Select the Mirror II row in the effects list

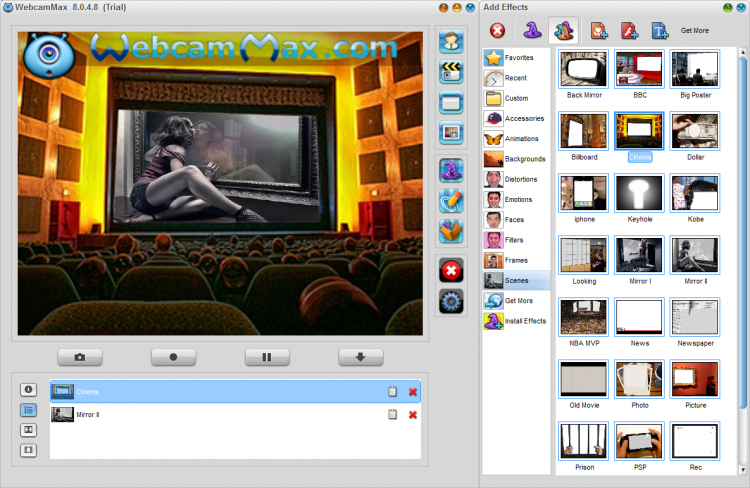235,414
